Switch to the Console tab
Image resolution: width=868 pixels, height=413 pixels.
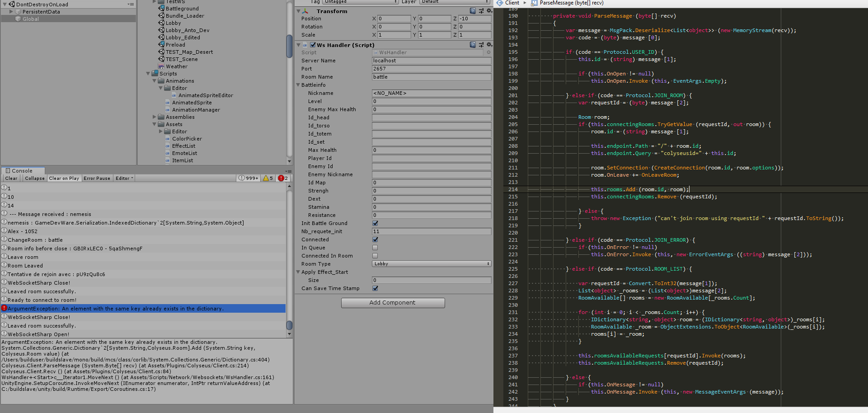coord(22,171)
